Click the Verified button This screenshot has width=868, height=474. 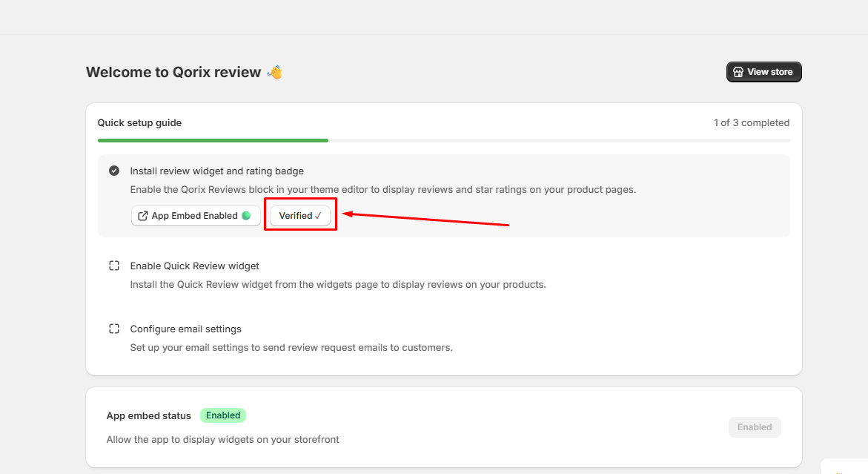point(300,216)
